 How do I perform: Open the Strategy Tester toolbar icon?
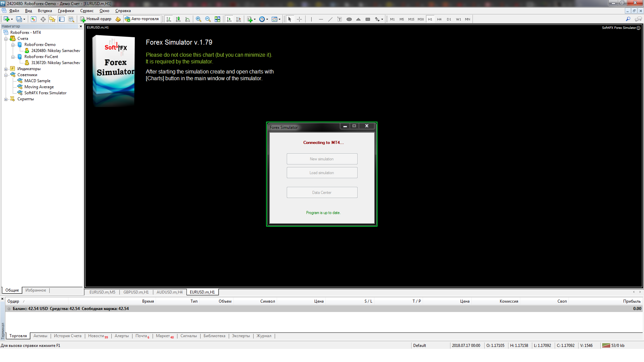coord(71,19)
